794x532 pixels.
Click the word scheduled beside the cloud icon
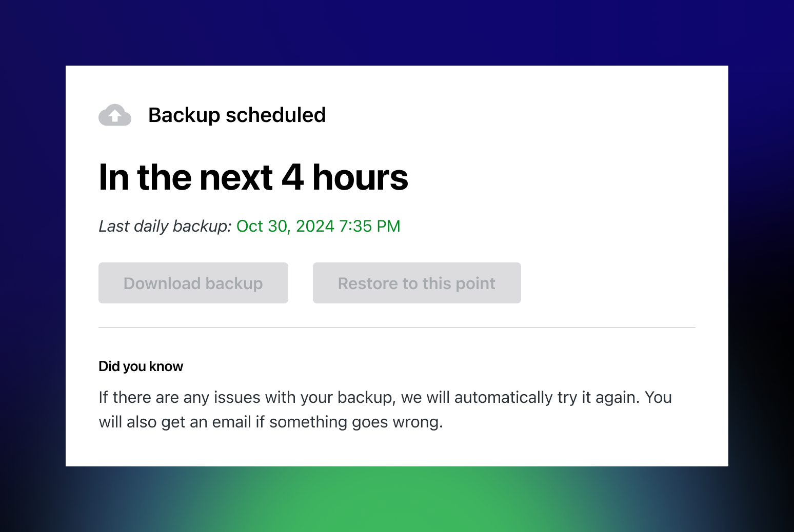[x=276, y=115]
